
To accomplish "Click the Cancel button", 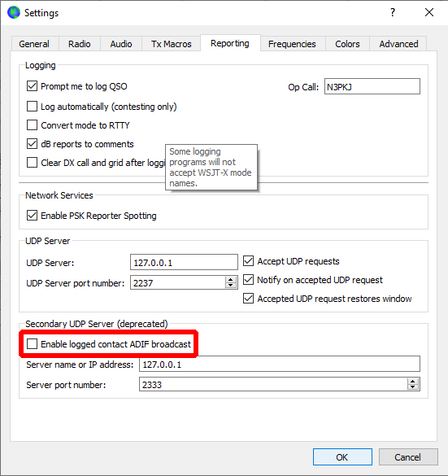I will [408, 456].
